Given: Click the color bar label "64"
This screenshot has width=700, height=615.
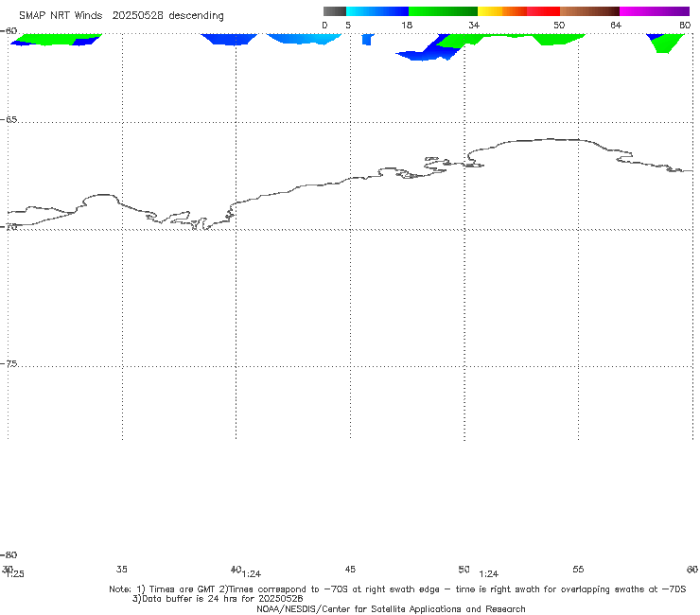Looking at the screenshot, I should [x=616, y=25].
